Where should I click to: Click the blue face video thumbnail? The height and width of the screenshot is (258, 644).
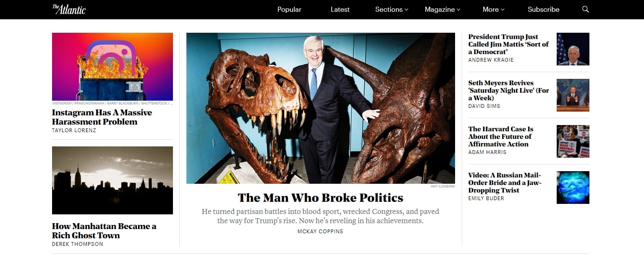(573, 188)
